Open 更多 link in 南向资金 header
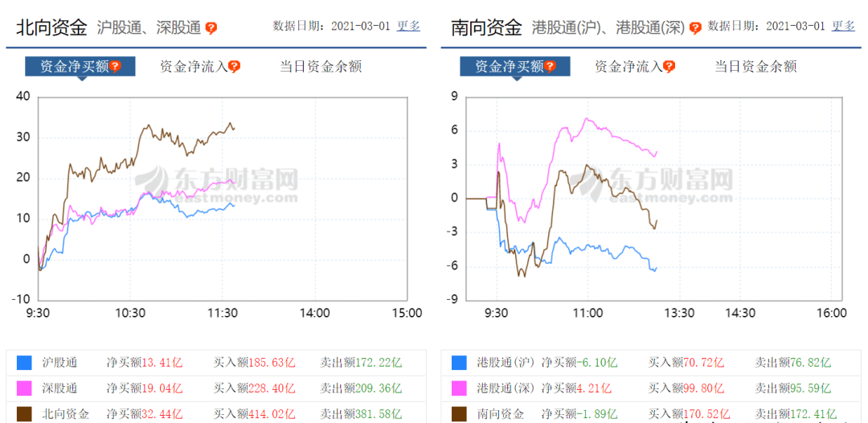Screen dimensions: 868x423 click(x=844, y=26)
